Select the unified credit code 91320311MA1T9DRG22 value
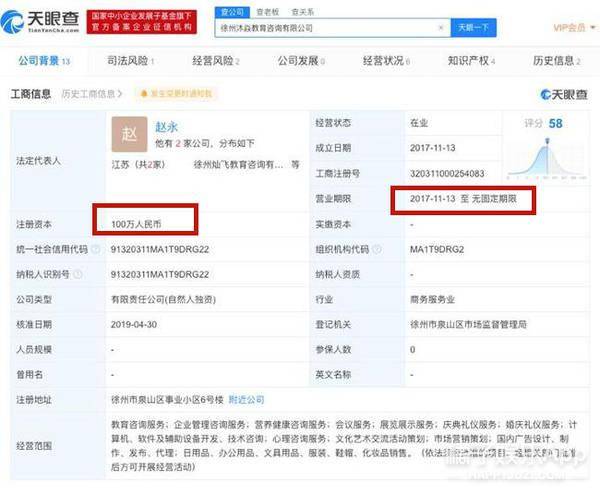The height and width of the screenshot is (496, 600). (160, 250)
